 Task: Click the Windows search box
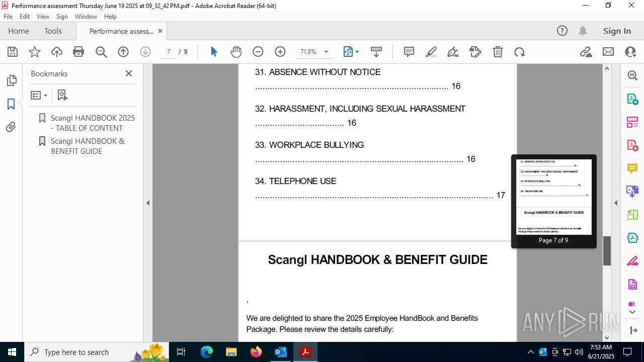click(x=97, y=352)
